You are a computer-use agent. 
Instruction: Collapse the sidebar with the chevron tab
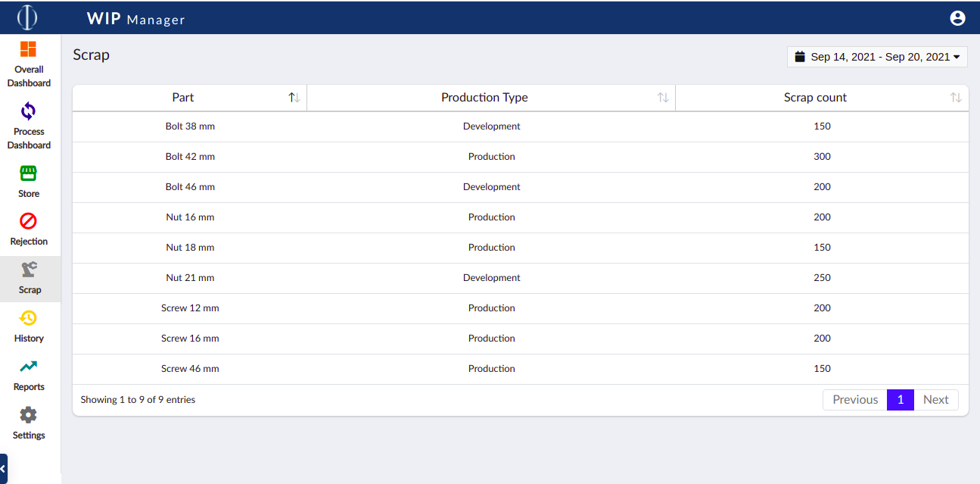coord(3,469)
